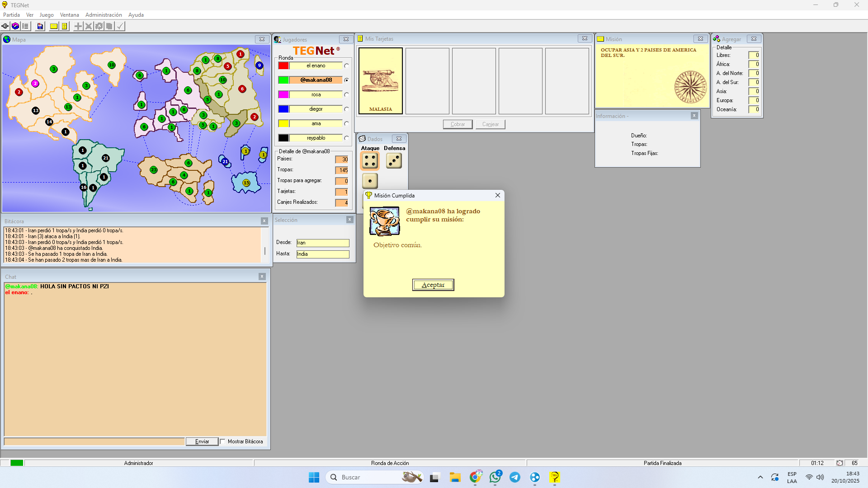Click the trophy cup mission image

[384, 221]
